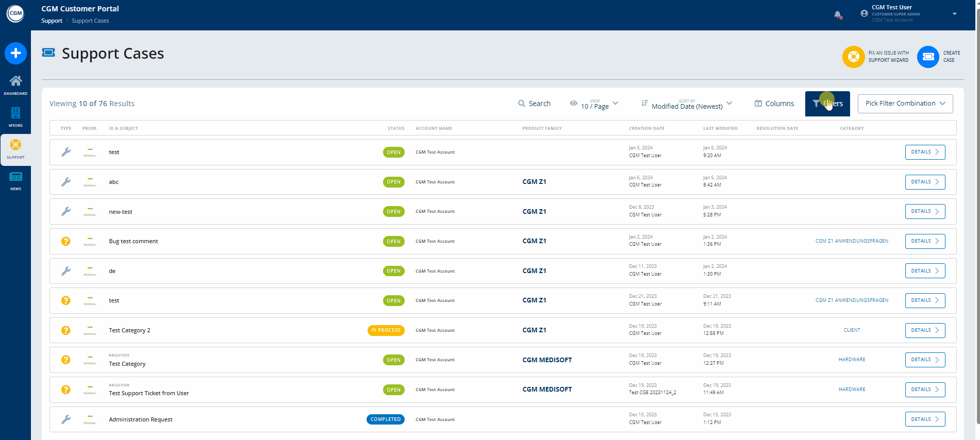Click the Last Modified column header
This screenshot has height=440, width=980.
click(720, 128)
